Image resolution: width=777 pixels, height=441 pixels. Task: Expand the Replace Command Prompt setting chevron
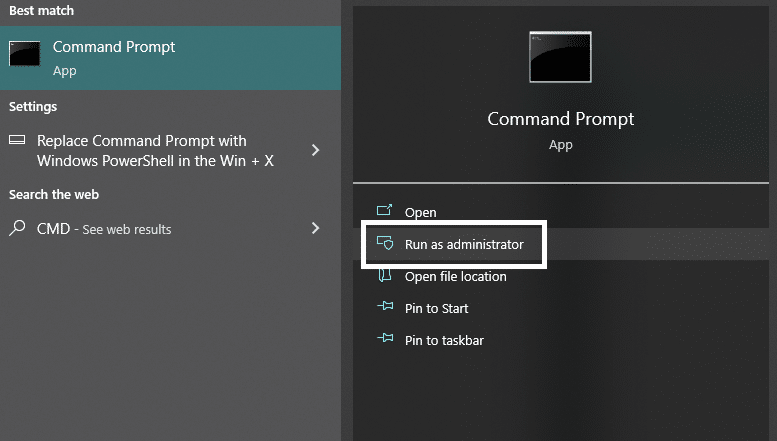pyautogui.click(x=315, y=150)
